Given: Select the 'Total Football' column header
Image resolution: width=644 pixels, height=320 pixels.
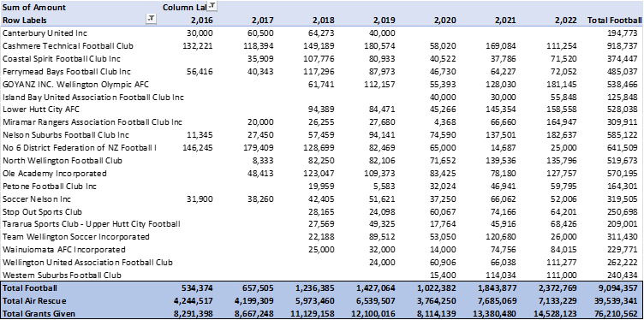Looking at the screenshot, I should 615,20.
